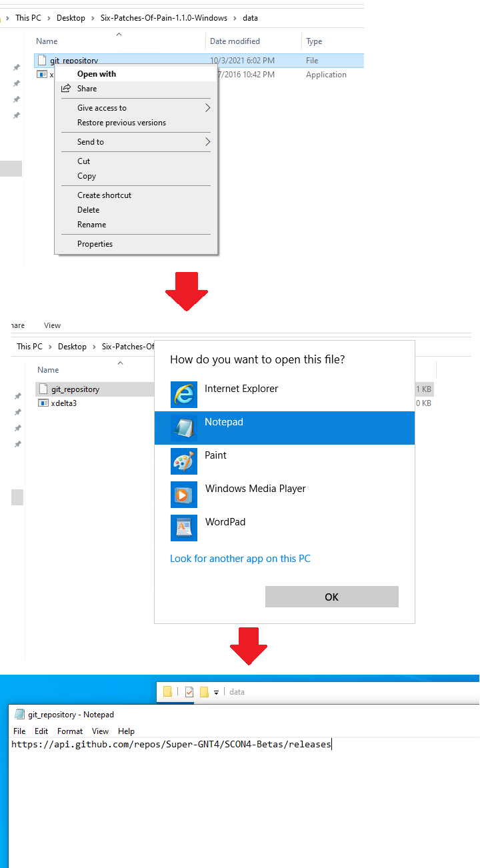This screenshot has width=480, height=868.
Task: Select Share in the context menu
Action: (x=87, y=89)
